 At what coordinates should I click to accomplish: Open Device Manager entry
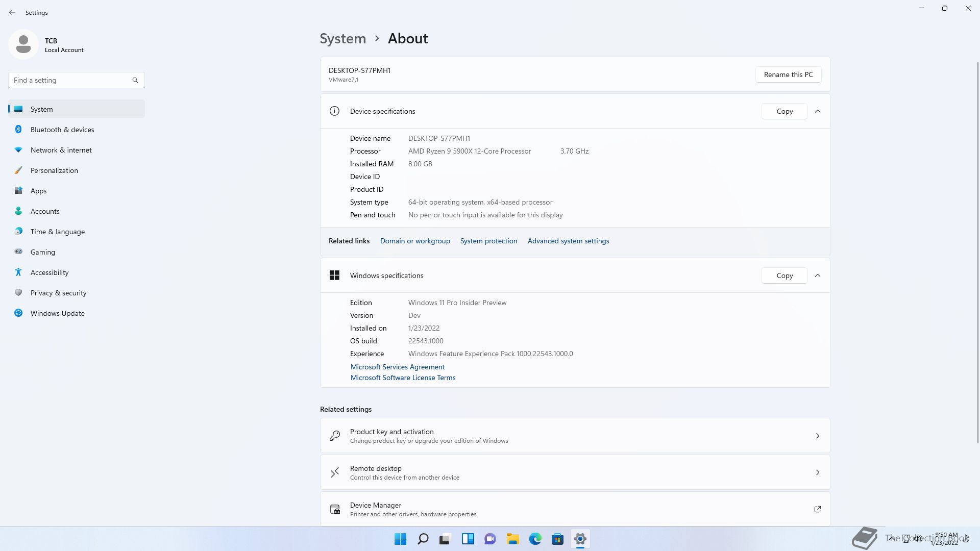point(575,509)
